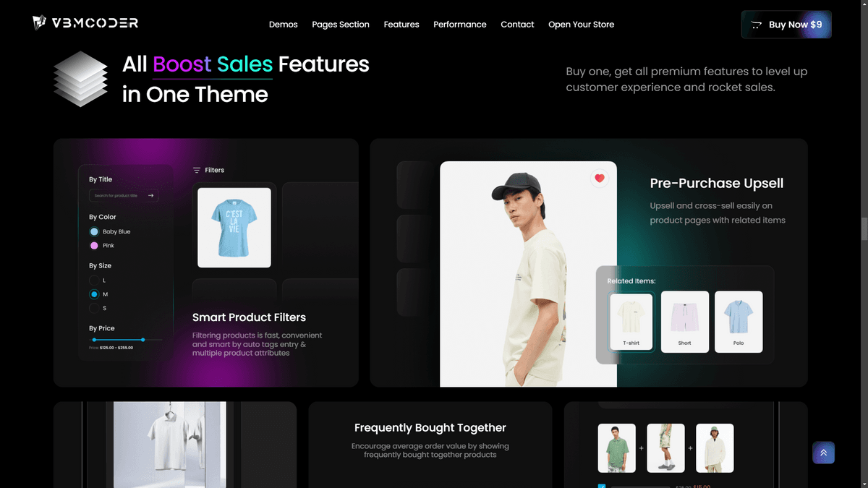Open the Features menu item
Screen dimensions: 868x488
[401, 25]
